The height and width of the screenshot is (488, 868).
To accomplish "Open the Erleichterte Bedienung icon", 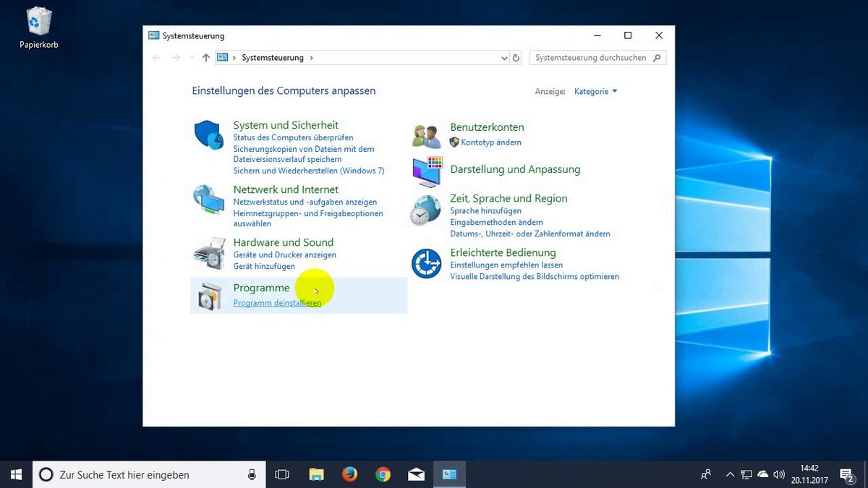I will pos(426,264).
